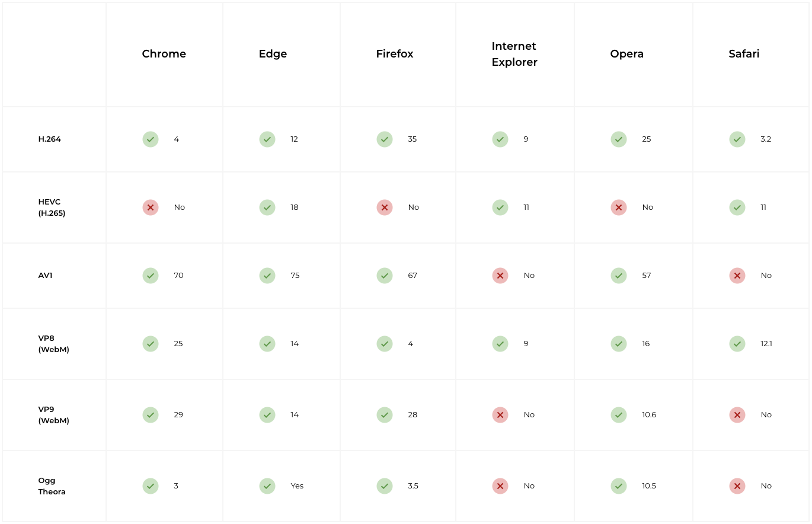
Task: Click the 10.6 value for VP9 Opera
Action: point(649,415)
